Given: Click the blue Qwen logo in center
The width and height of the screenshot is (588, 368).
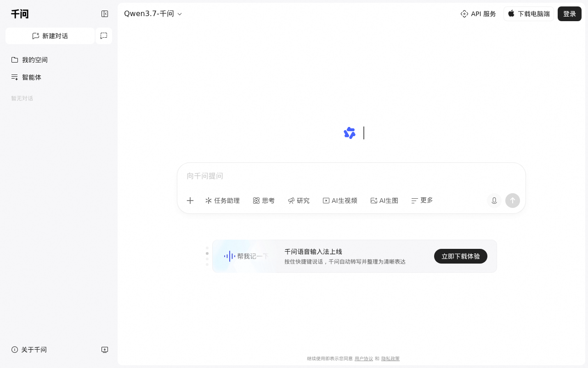Looking at the screenshot, I should tap(350, 133).
